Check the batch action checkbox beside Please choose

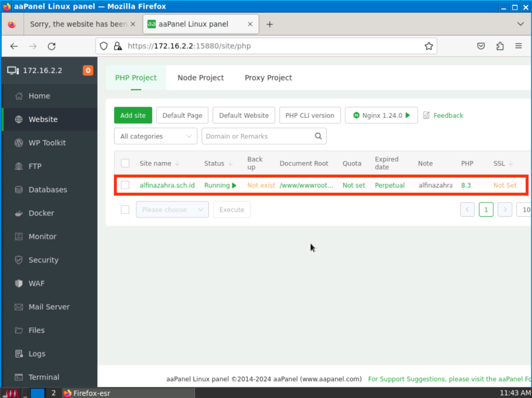pyautogui.click(x=125, y=209)
